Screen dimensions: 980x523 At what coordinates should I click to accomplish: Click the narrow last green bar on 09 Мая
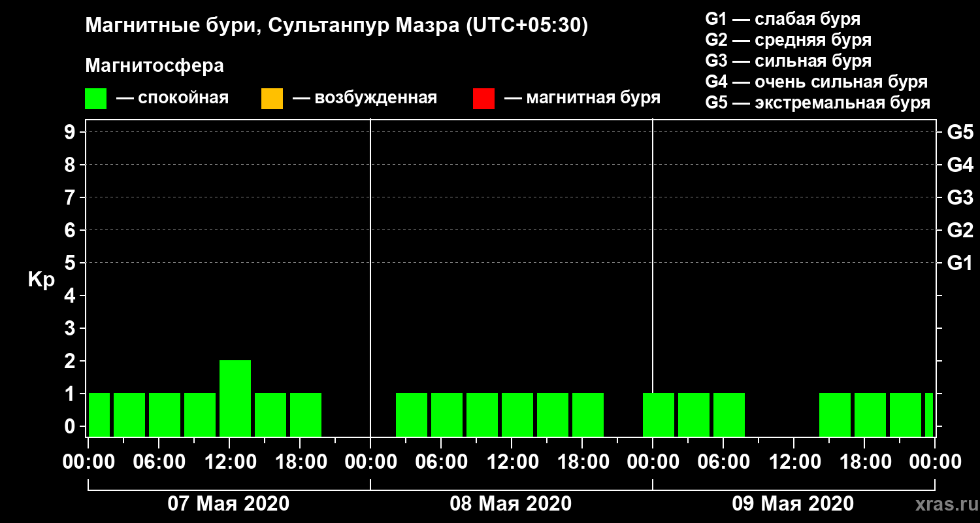pos(929,414)
